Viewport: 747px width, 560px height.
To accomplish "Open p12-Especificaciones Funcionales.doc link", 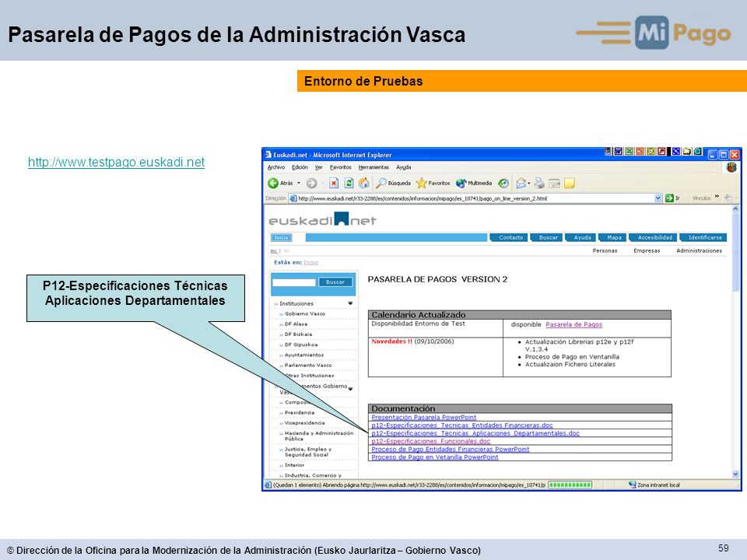I will [x=430, y=442].
